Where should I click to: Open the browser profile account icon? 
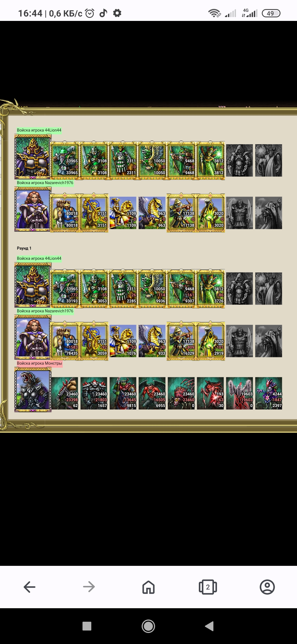point(267,587)
